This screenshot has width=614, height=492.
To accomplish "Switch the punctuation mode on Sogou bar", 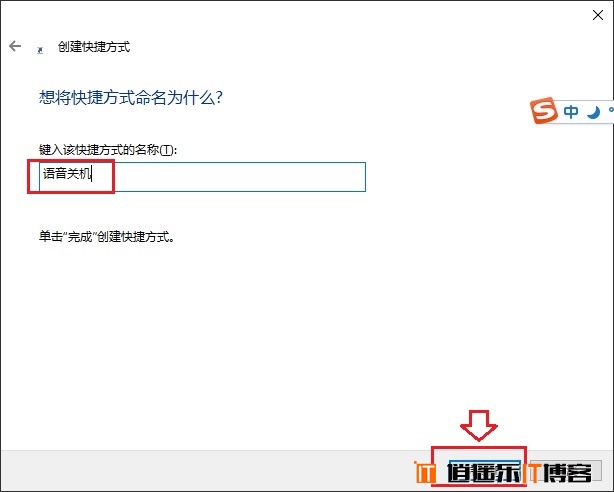I will pos(611,111).
